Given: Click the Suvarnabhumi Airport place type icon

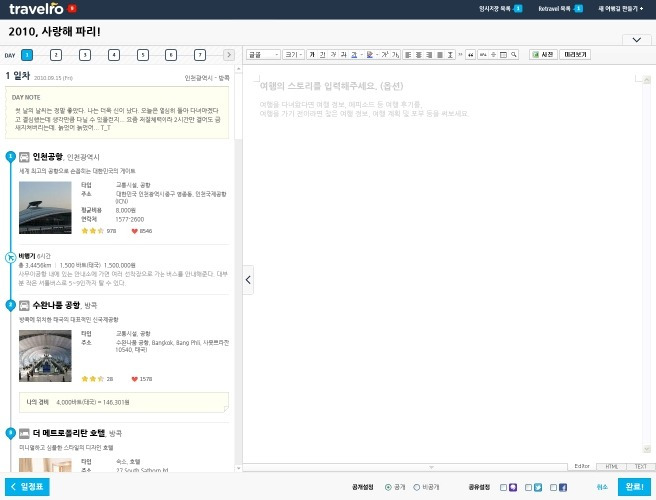Looking at the screenshot, I should 24,305.
